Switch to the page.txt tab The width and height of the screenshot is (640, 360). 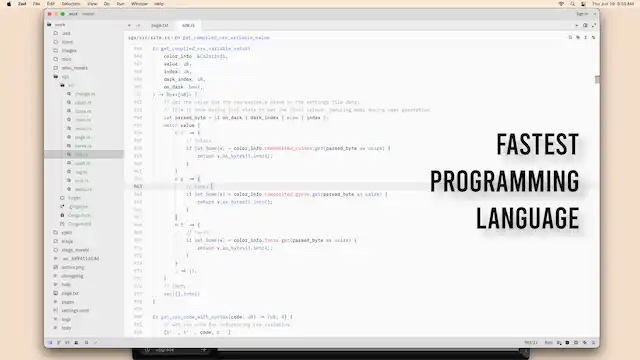pyautogui.click(x=160, y=25)
